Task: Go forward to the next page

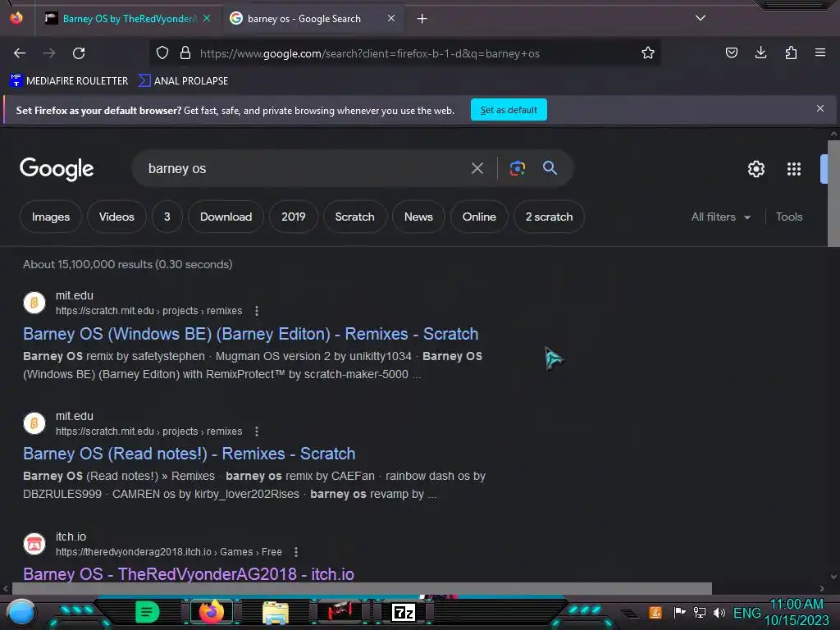Action: coord(49,53)
